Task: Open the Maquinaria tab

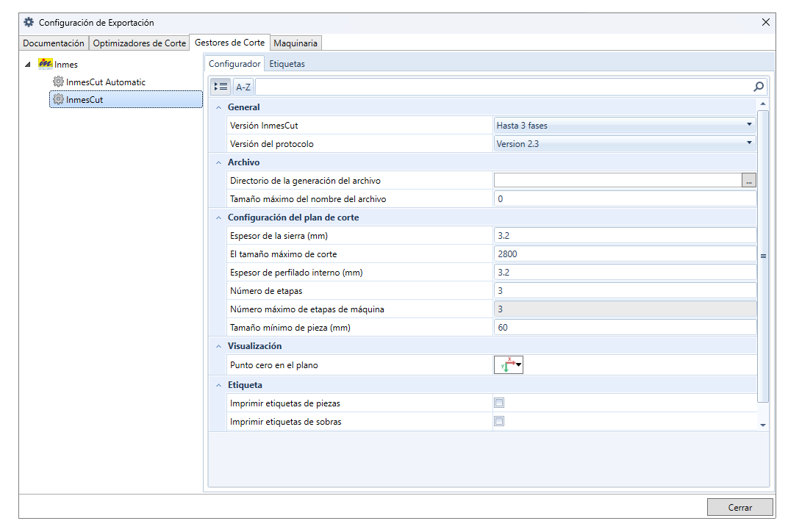Action: pyautogui.click(x=295, y=43)
